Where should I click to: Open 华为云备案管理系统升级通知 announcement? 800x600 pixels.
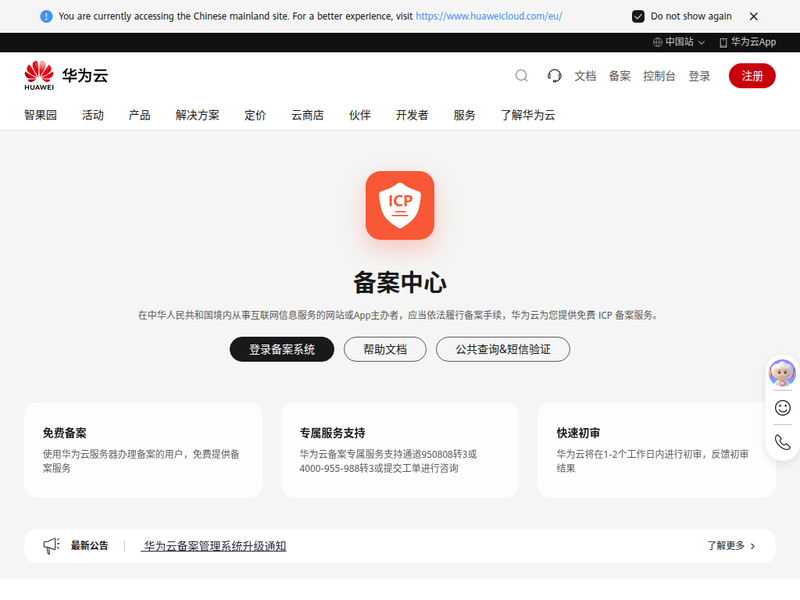(x=215, y=546)
